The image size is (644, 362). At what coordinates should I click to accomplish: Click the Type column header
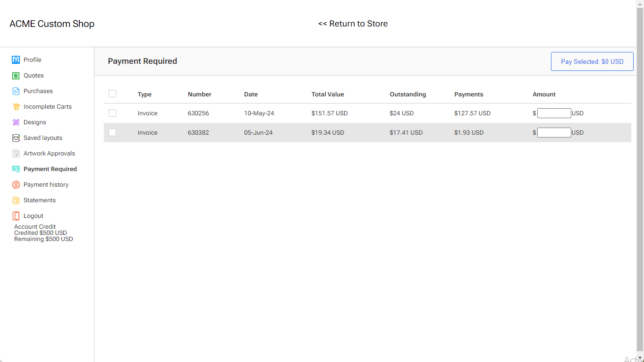(144, 95)
